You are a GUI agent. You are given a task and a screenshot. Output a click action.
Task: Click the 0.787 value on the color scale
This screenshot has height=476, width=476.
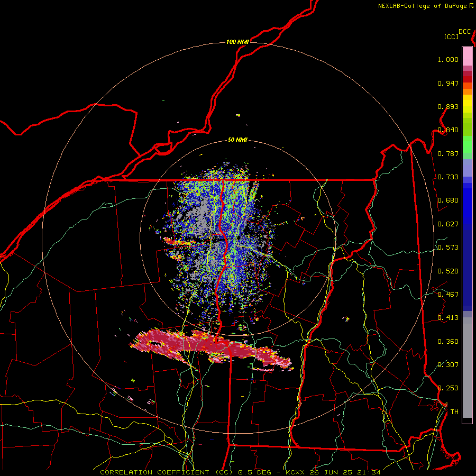coord(448,153)
